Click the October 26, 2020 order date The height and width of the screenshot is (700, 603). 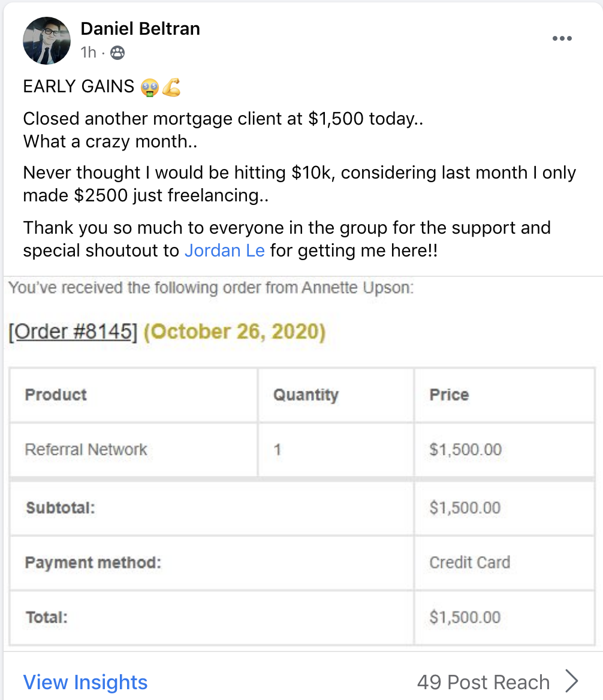click(x=235, y=331)
